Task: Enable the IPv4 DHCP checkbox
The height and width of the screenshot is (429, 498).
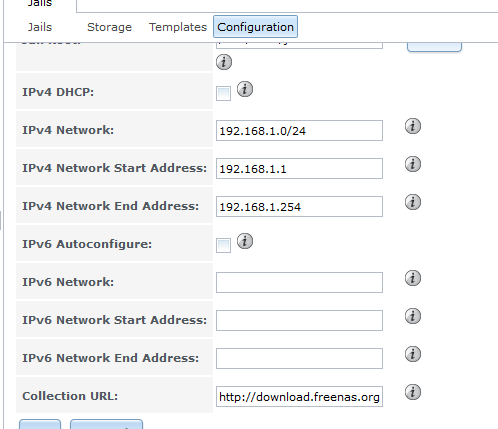Action: 223,93
